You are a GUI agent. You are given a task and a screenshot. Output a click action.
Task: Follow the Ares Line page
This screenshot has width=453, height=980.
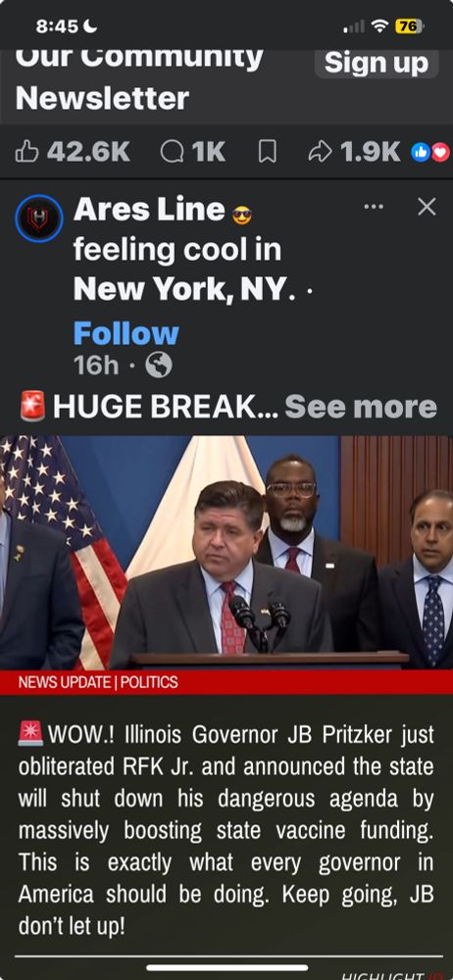coord(126,333)
